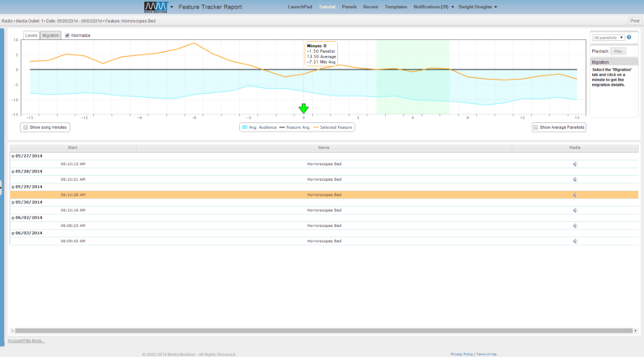
Task: Click Avg. Audience legend swatch
Action: (x=245, y=127)
